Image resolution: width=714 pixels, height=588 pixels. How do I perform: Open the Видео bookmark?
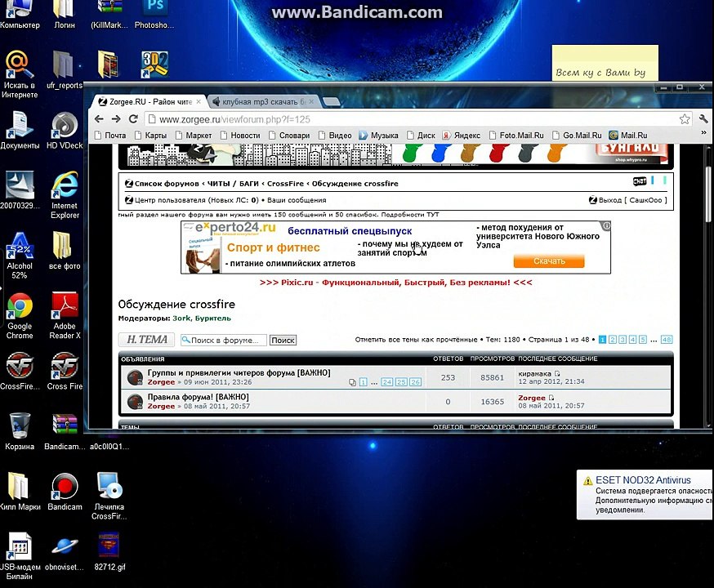335,136
